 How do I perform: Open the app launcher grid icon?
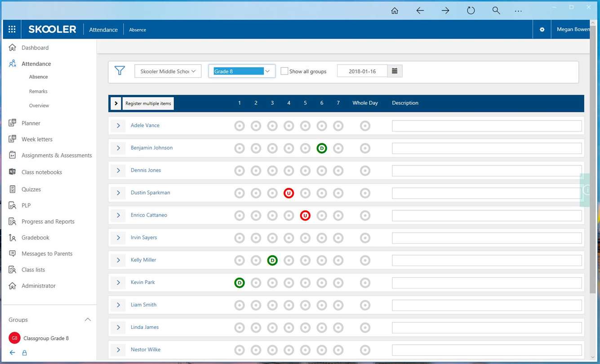click(x=12, y=29)
